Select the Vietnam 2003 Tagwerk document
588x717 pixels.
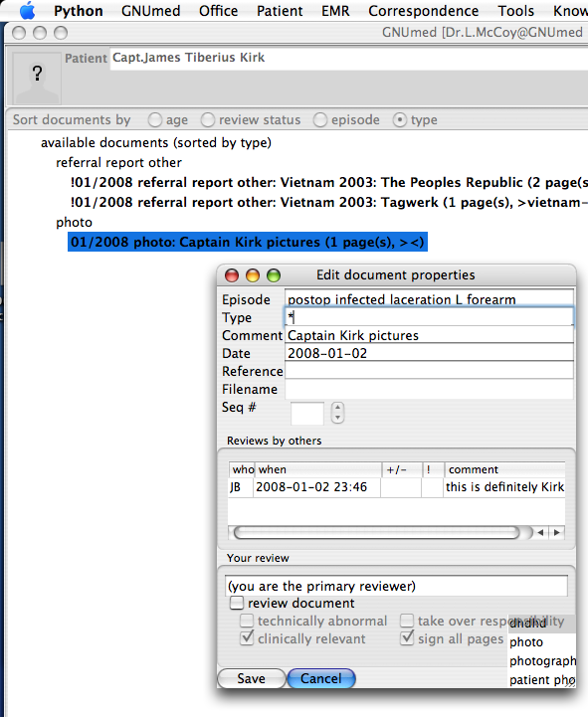pyautogui.click(x=328, y=202)
